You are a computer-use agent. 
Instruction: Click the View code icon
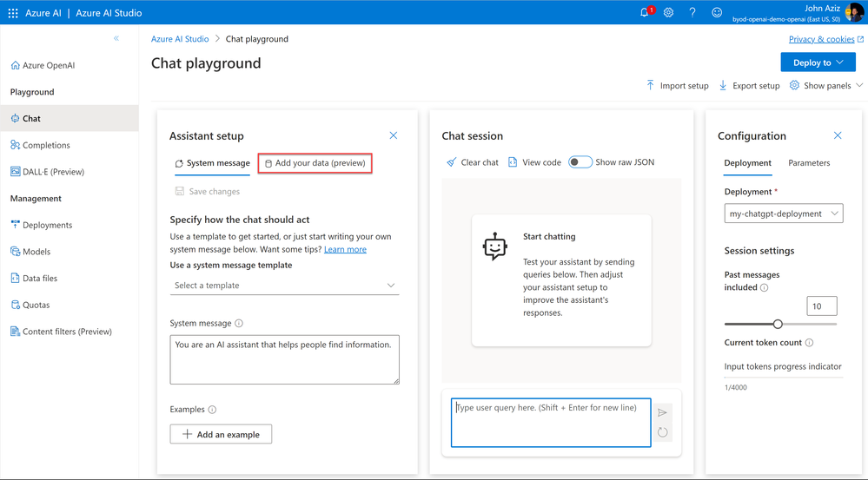[513, 162]
